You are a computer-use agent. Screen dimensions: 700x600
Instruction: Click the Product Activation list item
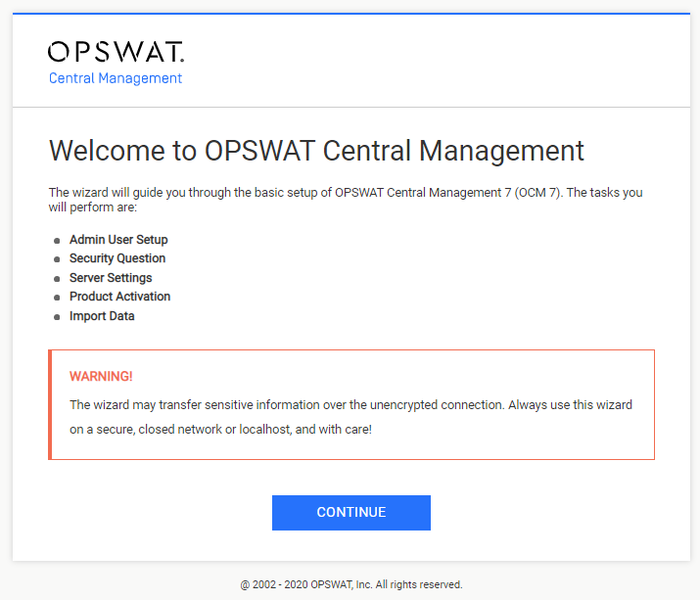(119, 297)
